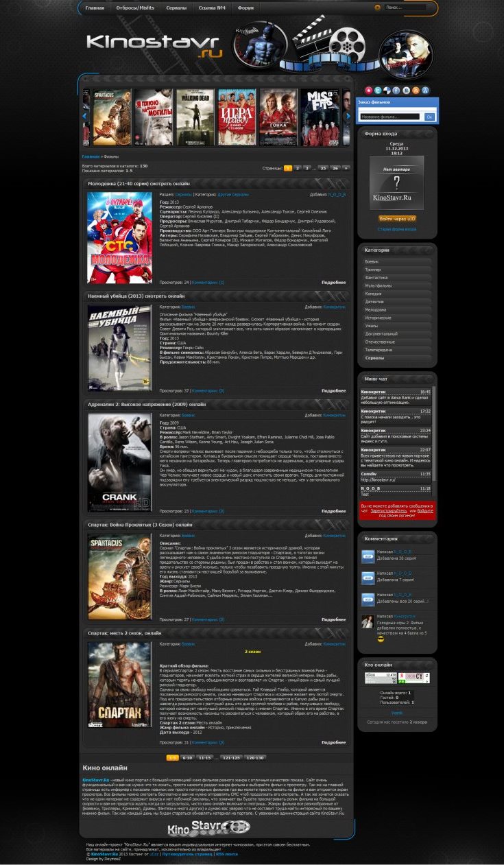The width and height of the screenshot is (504, 865).
Task: Slide poster carousel left with arrow
Action: point(84,116)
